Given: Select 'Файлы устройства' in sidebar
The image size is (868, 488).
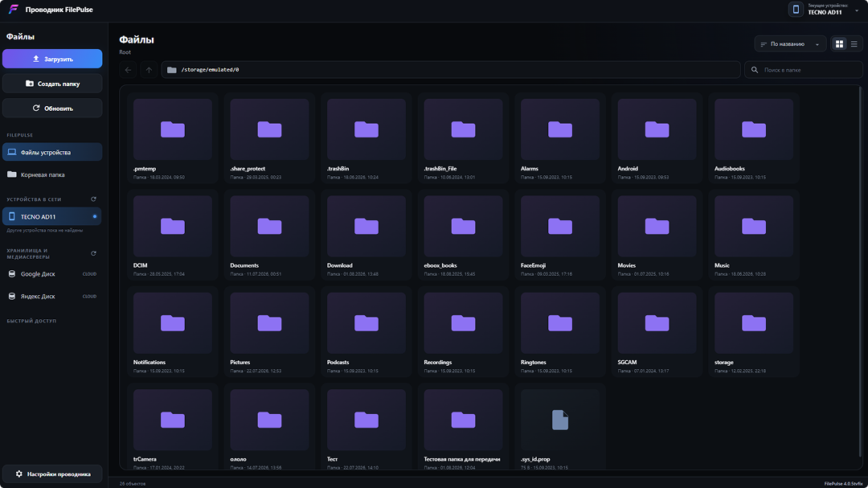Looking at the screenshot, I should 52,152.
